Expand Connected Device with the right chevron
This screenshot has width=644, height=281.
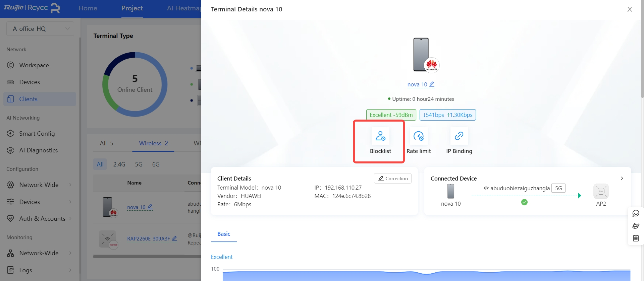[622, 179]
